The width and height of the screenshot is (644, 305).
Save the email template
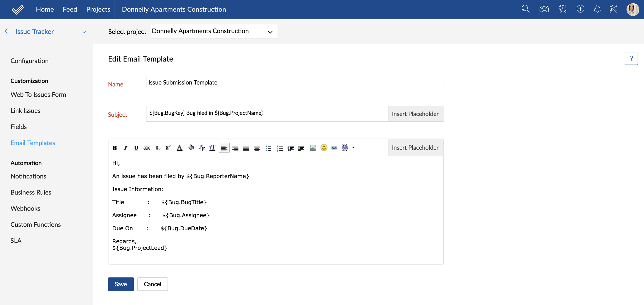coord(121,284)
